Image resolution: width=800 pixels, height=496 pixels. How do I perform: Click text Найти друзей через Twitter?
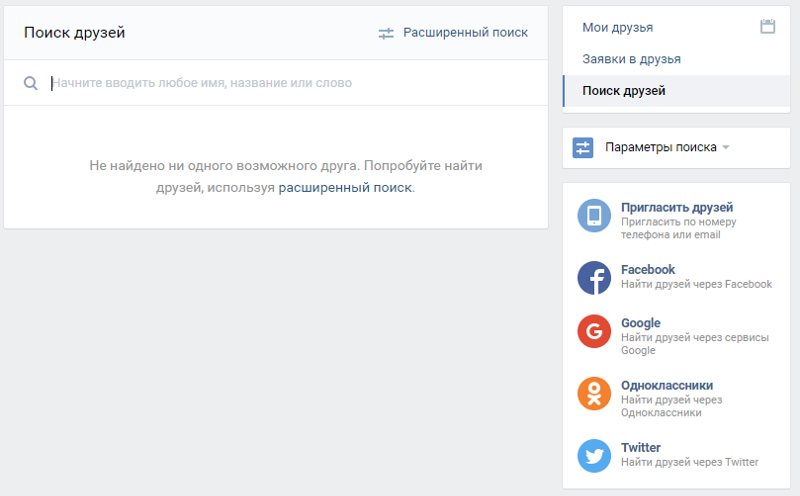(689, 462)
